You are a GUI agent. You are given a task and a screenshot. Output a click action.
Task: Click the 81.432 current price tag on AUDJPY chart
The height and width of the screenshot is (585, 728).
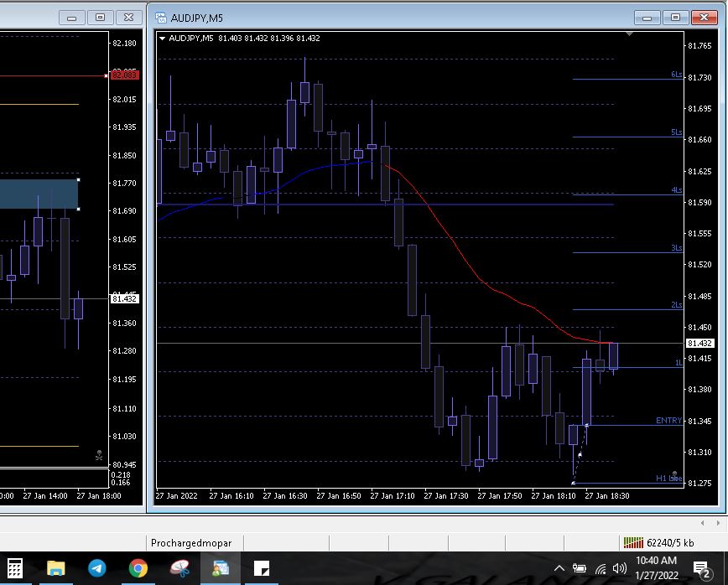pos(699,344)
